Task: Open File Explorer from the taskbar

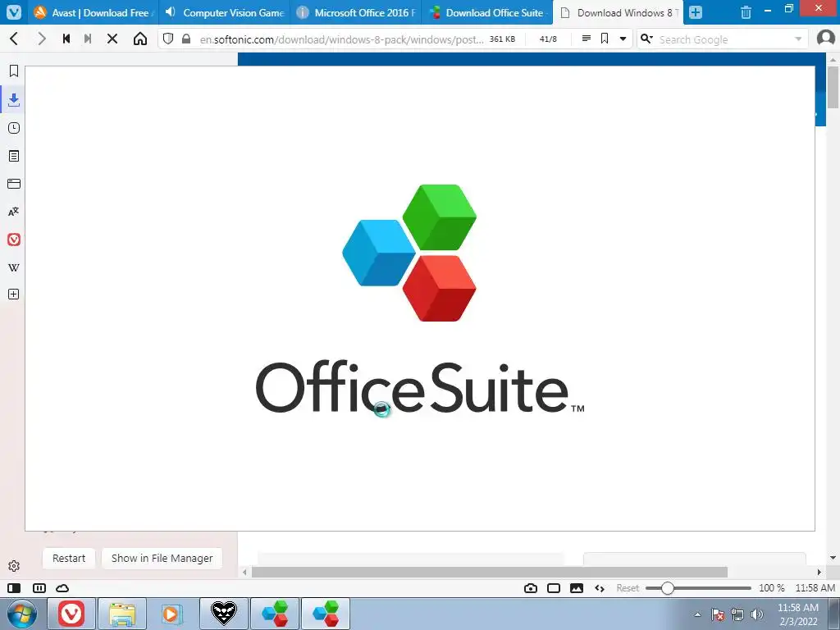Action: coord(122,614)
